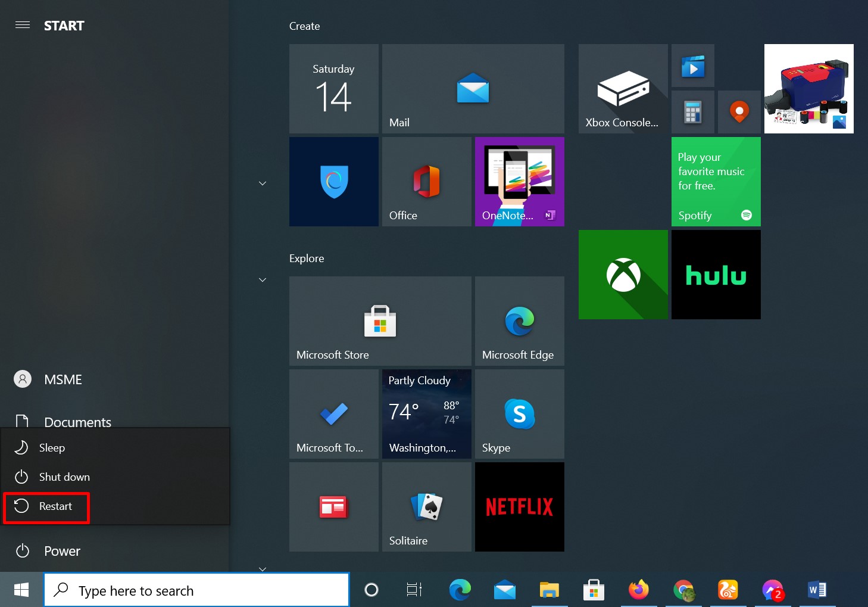Open the Calculator tile
Viewport: 868px width, 607px height.
click(x=692, y=112)
